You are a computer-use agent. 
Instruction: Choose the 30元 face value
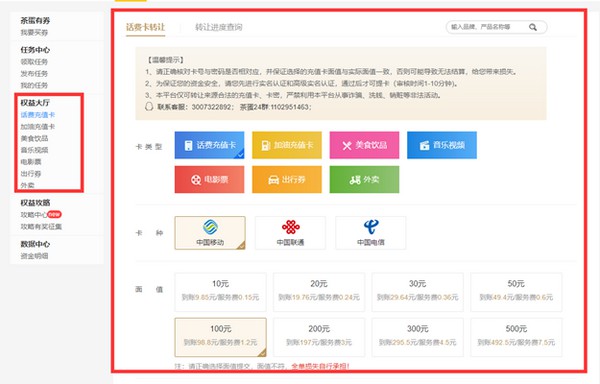[417, 292]
